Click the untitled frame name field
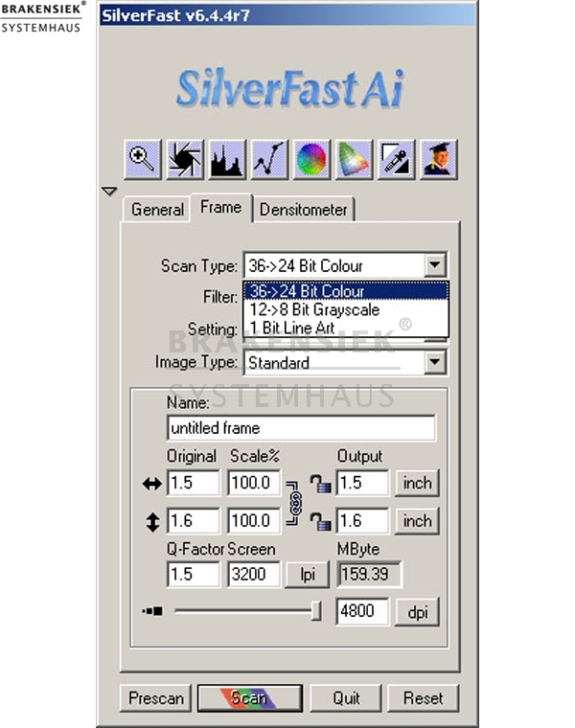The width and height of the screenshot is (575, 728). pos(301,428)
